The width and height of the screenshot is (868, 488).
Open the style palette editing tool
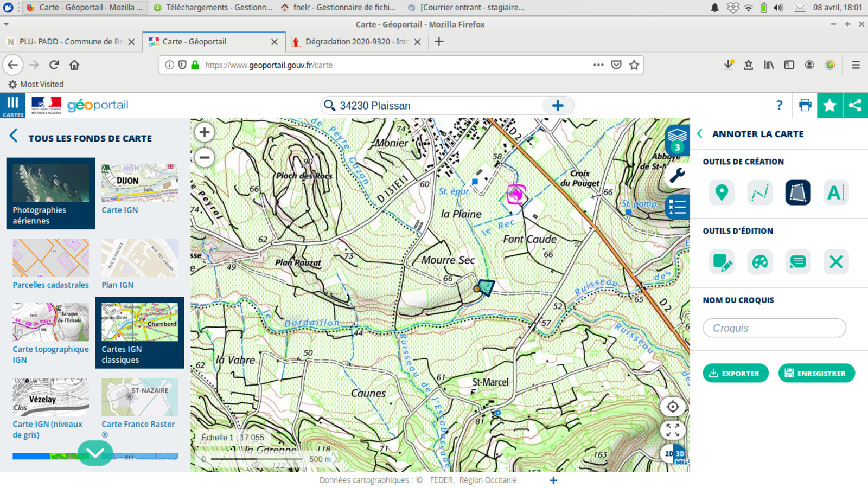pos(759,262)
